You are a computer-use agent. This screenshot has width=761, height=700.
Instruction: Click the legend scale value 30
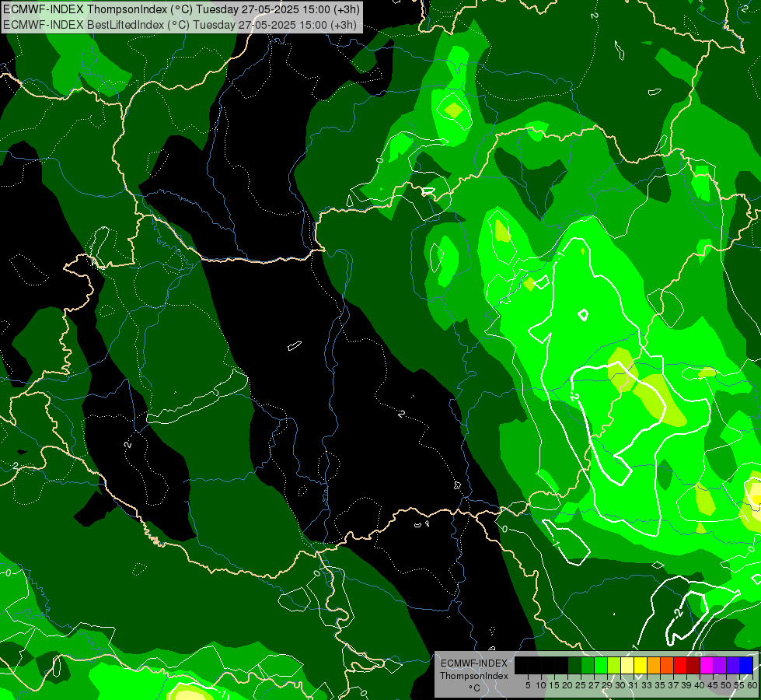tap(620, 685)
